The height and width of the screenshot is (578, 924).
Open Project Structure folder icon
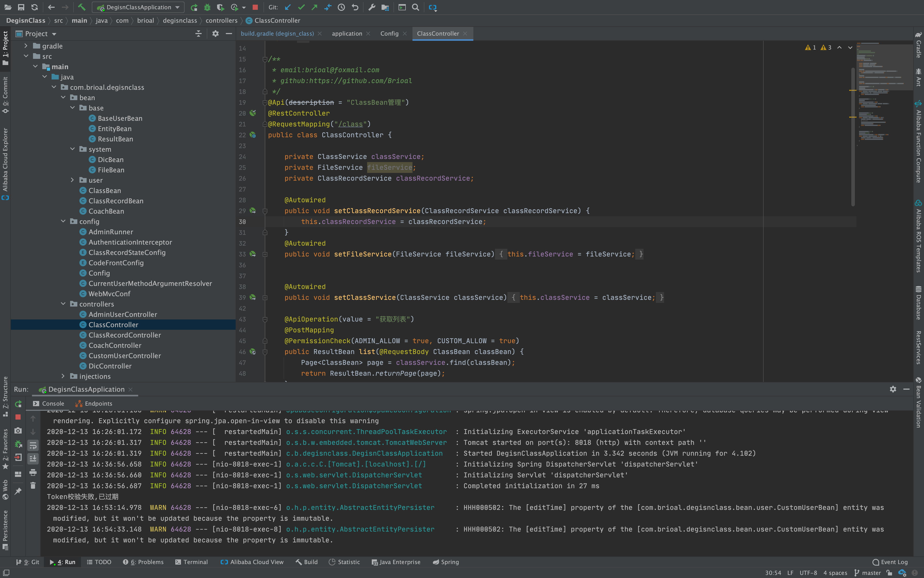click(x=385, y=7)
